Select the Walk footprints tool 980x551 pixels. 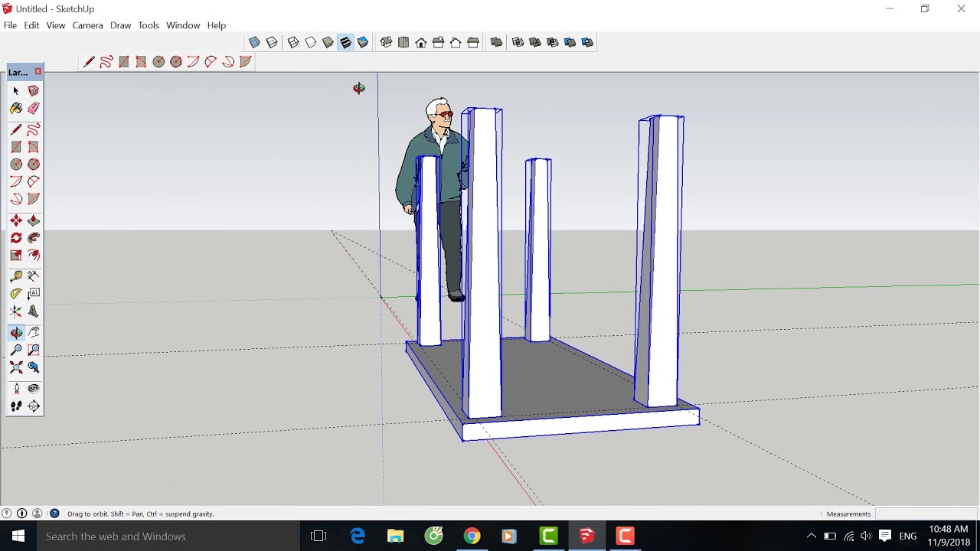pyautogui.click(x=16, y=407)
